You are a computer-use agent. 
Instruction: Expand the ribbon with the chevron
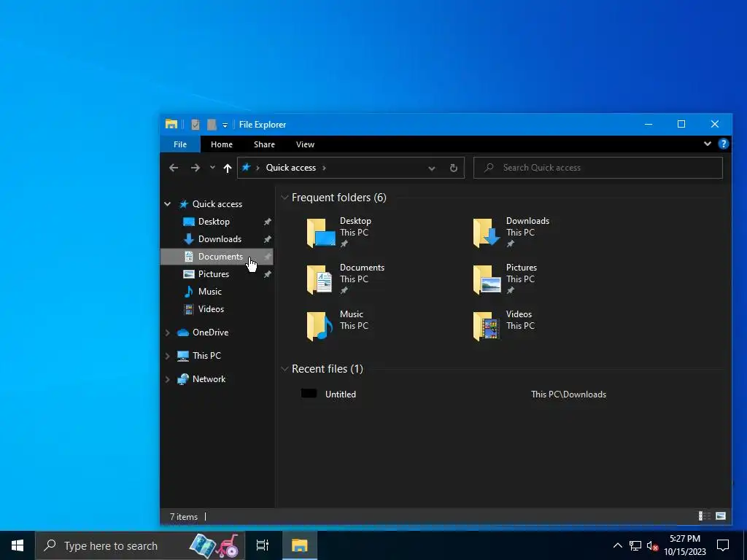(708, 144)
